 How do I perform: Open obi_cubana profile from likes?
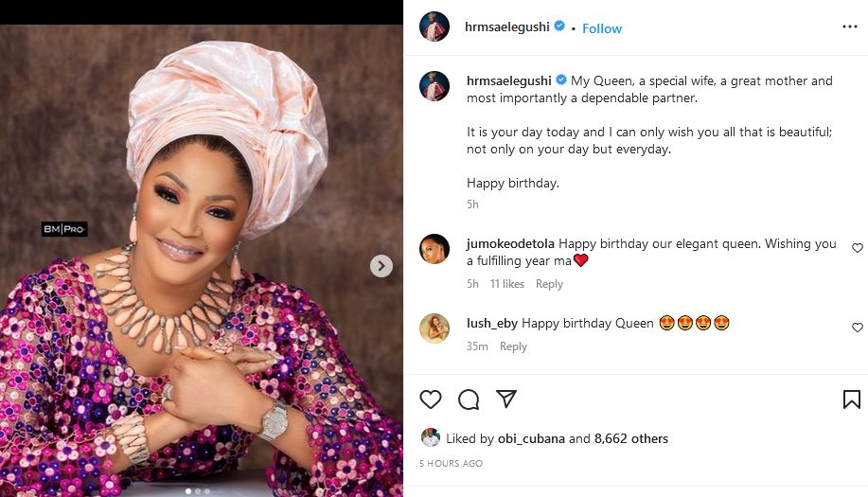tap(531, 438)
